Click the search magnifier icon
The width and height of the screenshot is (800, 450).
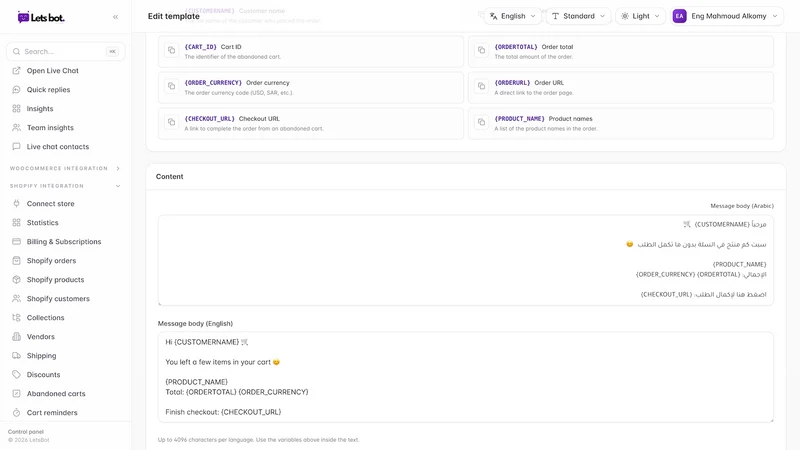click(16, 52)
